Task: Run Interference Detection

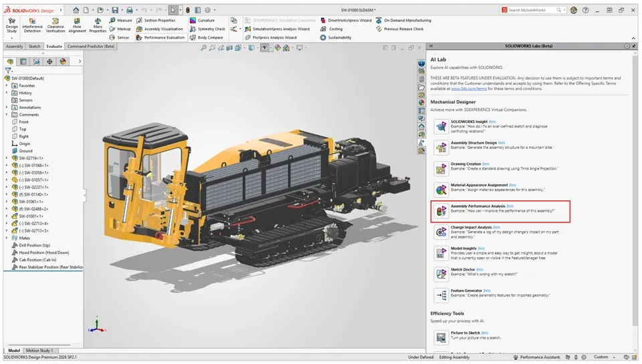Action: click(32, 25)
